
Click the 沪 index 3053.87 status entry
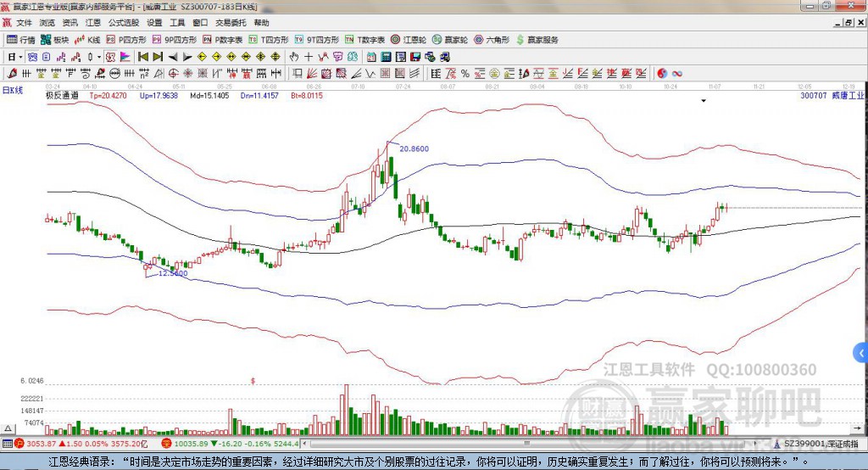click(x=81, y=444)
